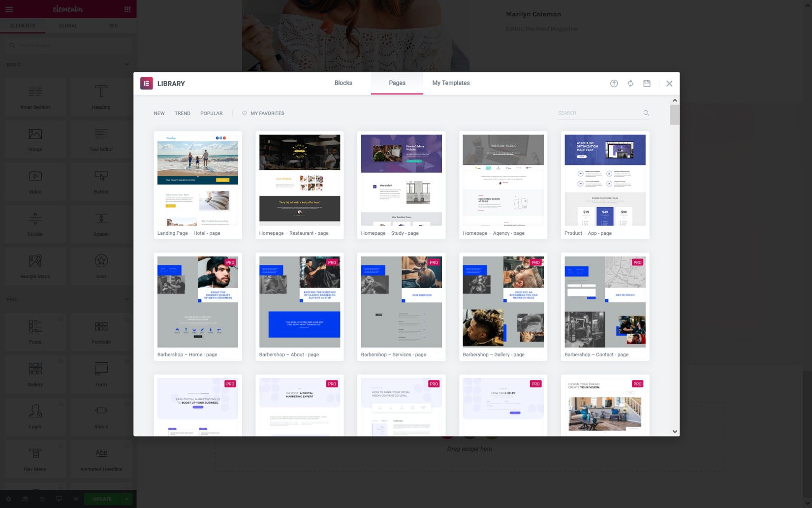The width and height of the screenshot is (812, 508).
Task: Click the search magnifier icon in library
Action: (646, 113)
